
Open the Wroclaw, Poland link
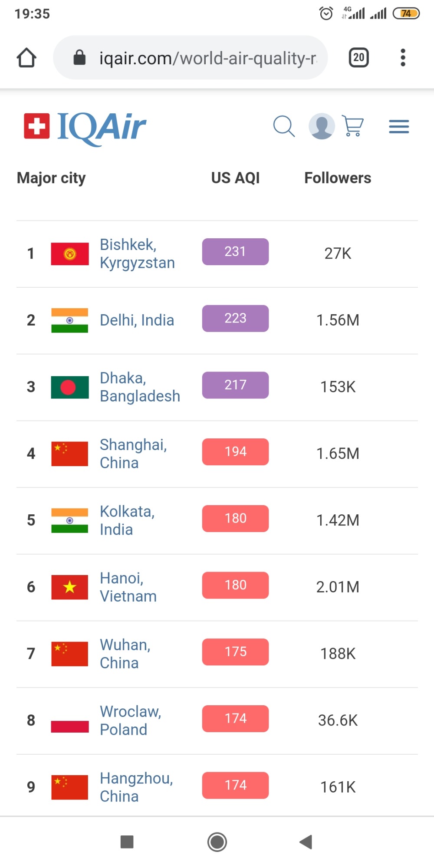tap(130, 720)
